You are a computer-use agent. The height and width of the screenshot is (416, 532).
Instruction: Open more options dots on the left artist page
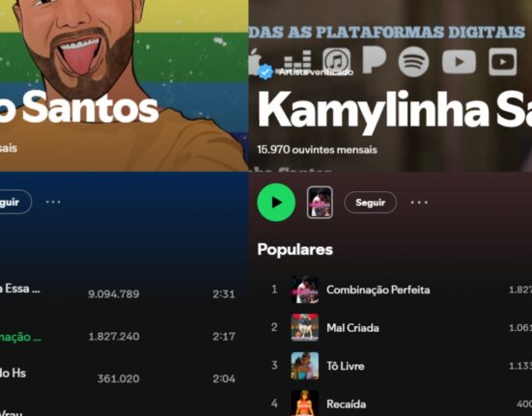click(53, 202)
